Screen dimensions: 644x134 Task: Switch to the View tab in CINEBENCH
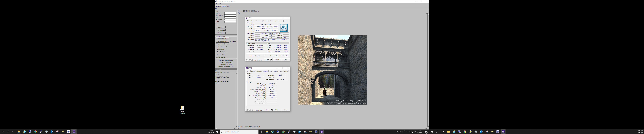coord(228,6)
